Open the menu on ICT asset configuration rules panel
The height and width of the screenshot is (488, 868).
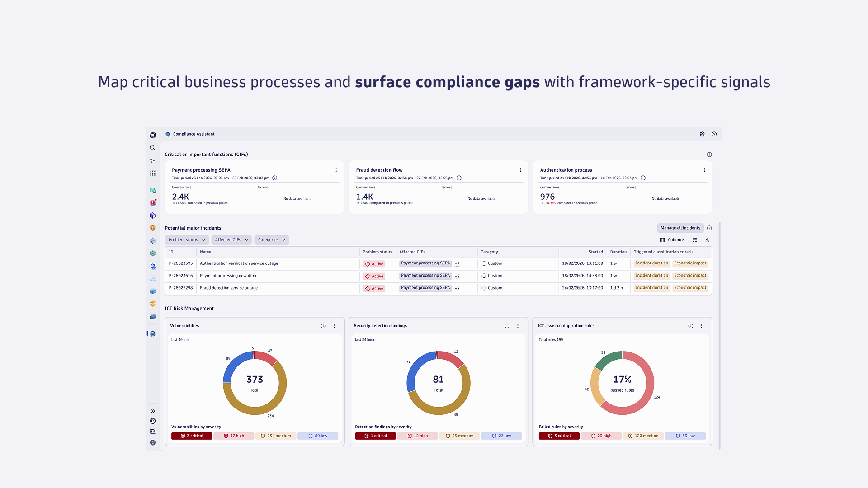(x=702, y=325)
